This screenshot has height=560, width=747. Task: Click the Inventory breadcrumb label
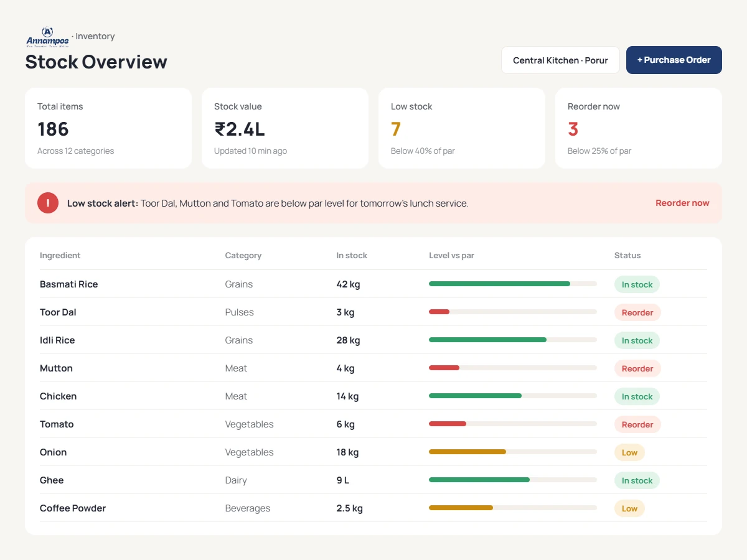[95, 36]
